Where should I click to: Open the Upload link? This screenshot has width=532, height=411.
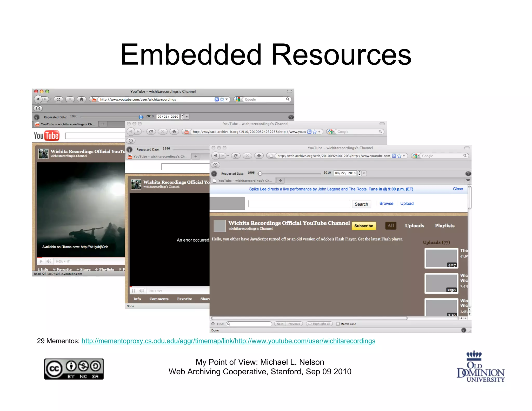(407, 203)
